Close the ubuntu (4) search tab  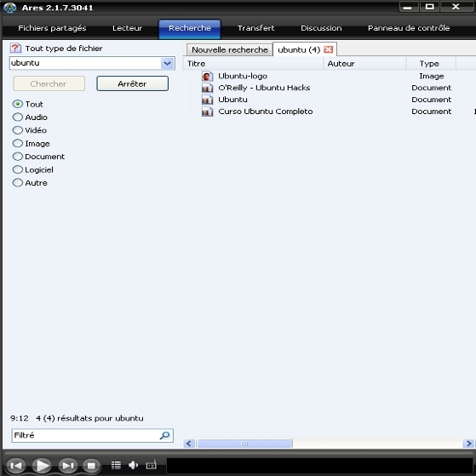(329, 49)
